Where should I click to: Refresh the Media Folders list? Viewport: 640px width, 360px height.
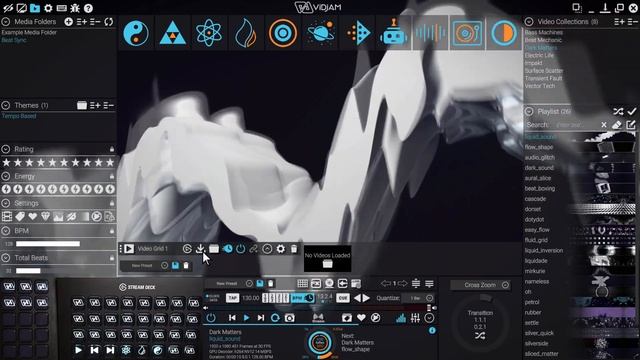pyautogui.click(x=109, y=22)
